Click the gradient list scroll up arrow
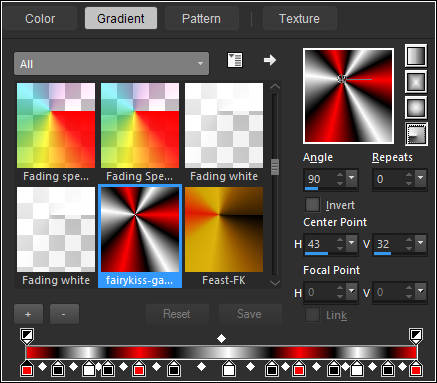 [275, 86]
